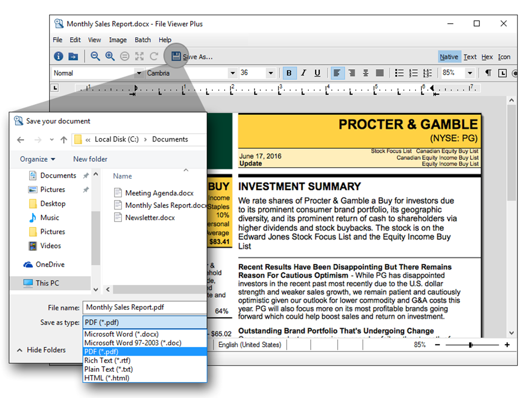The height and width of the screenshot is (398, 532).
Task: Click the fit to window icon
Action: pyautogui.click(x=139, y=57)
